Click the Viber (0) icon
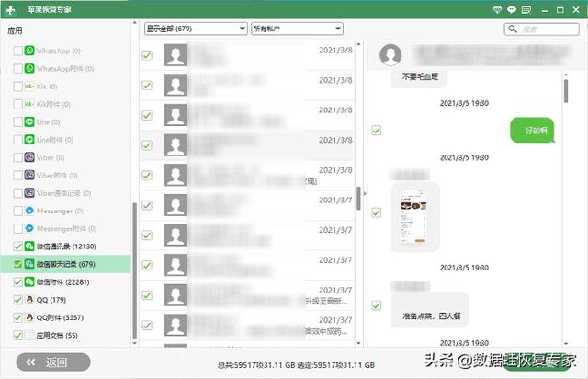The width and height of the screenshot is (588, 379). click(x=29, y=157)
